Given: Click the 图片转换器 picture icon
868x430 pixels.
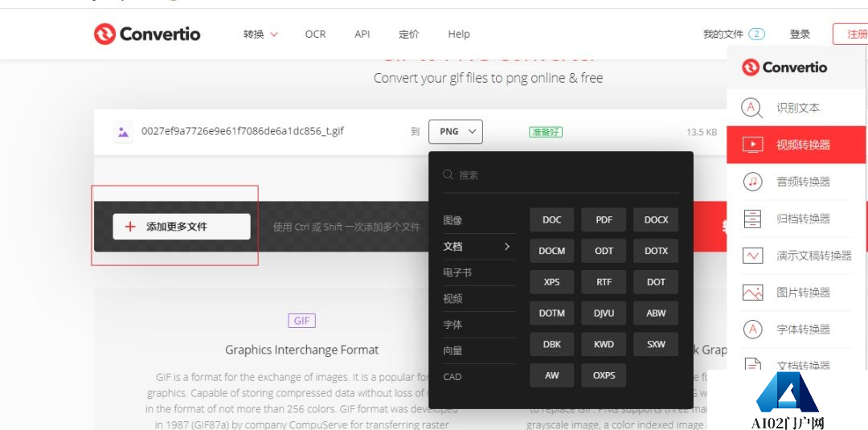Looking at the screenshot, I should click(x=752, y=293).
